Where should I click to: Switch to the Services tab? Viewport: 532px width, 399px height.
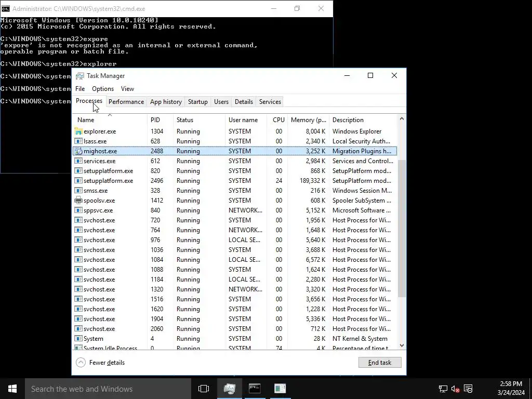[270, 102]
